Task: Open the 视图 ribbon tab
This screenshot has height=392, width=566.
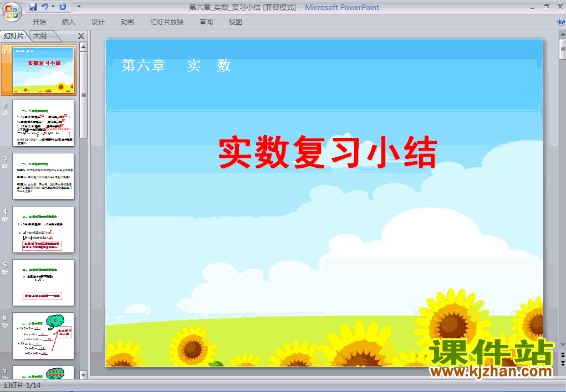Action: coord(236,22)
